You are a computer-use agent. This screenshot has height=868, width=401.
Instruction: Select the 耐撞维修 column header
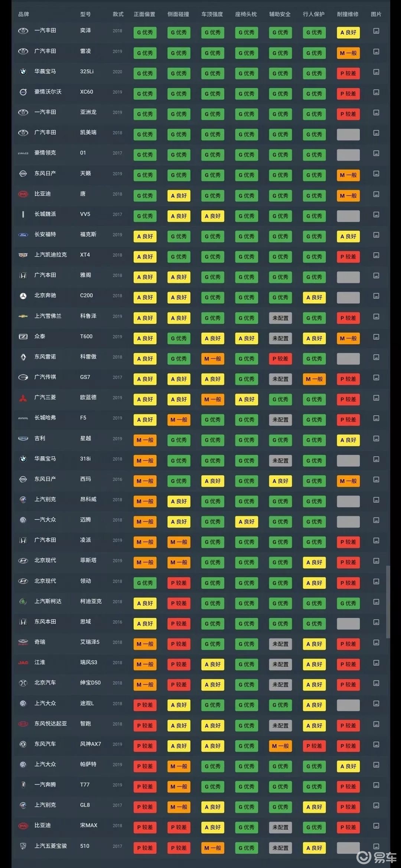click(348, 14)
